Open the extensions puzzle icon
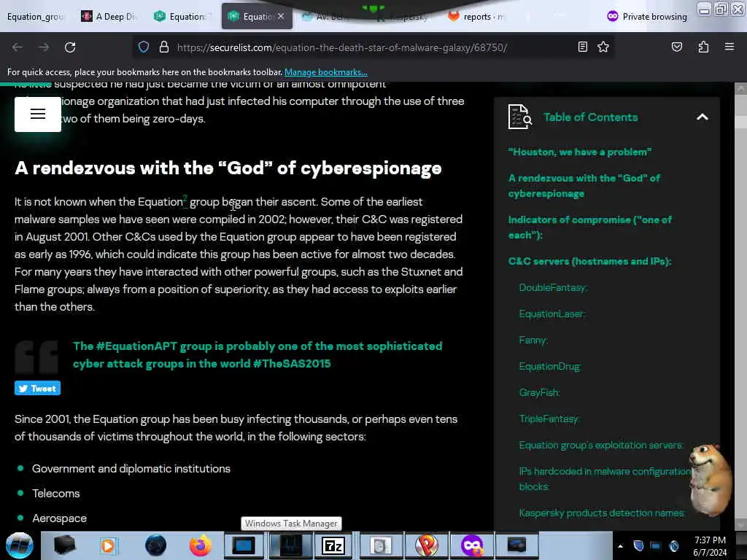747x560 pixels. [x=703, y=47]
